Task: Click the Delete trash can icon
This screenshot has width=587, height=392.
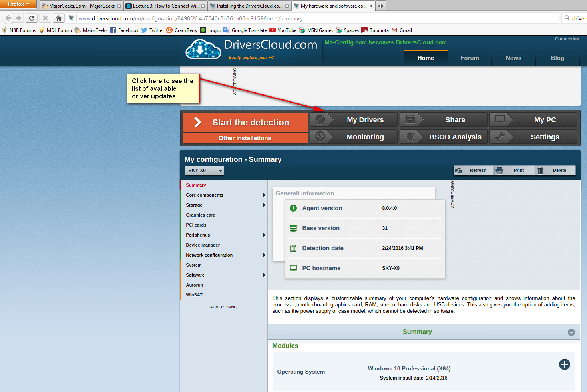Action: (x=540, y=171)
